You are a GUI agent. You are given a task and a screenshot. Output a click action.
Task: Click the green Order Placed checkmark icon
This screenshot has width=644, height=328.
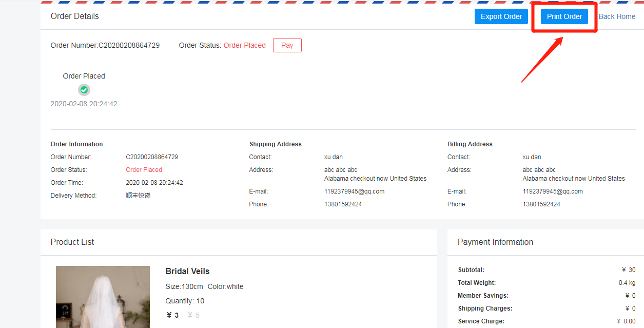pos(84,90)
